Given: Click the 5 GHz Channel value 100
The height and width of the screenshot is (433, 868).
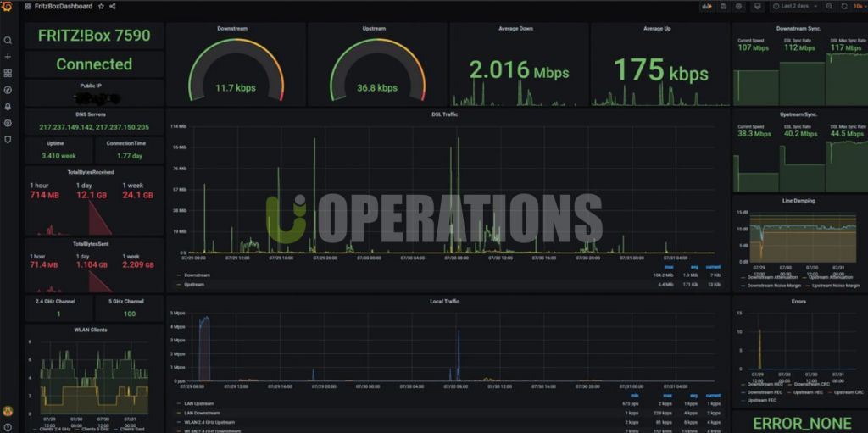Looking at the screenshot, I should [x=130, y=314].
